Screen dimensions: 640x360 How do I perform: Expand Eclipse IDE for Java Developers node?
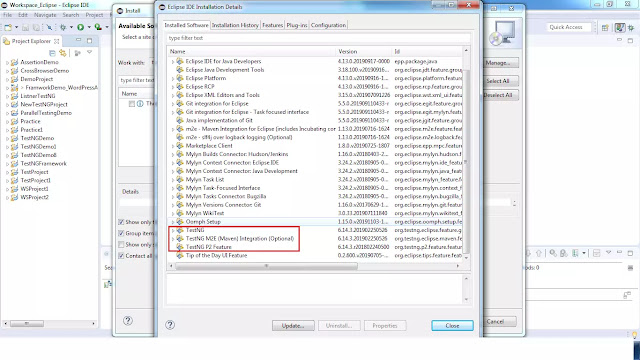173,62
